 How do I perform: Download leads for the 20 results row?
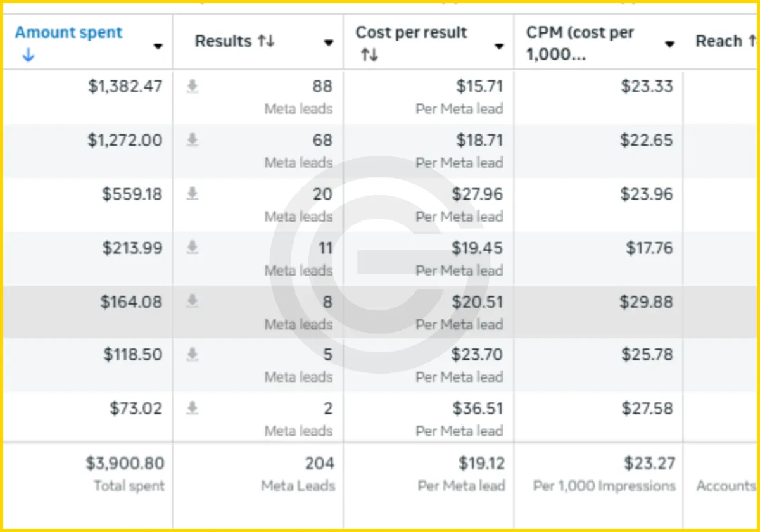pos(193,194)
